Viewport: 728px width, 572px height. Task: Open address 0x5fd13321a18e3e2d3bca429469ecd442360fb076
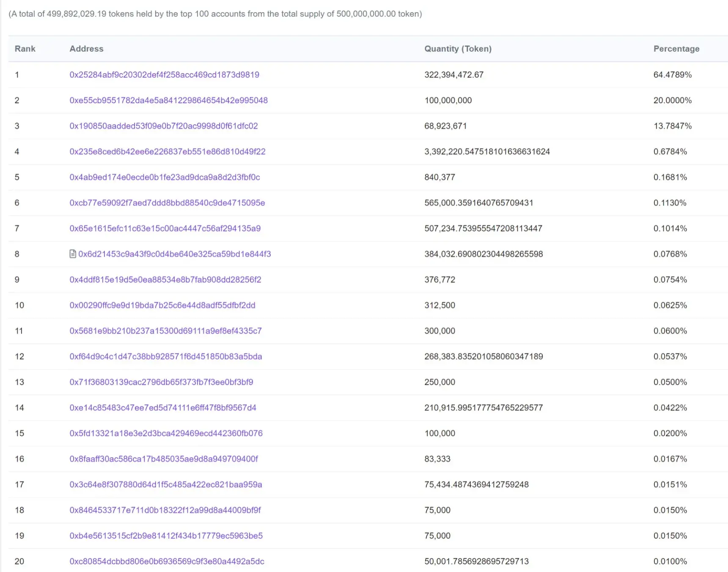pyautogui.click(x=166, y=433)
